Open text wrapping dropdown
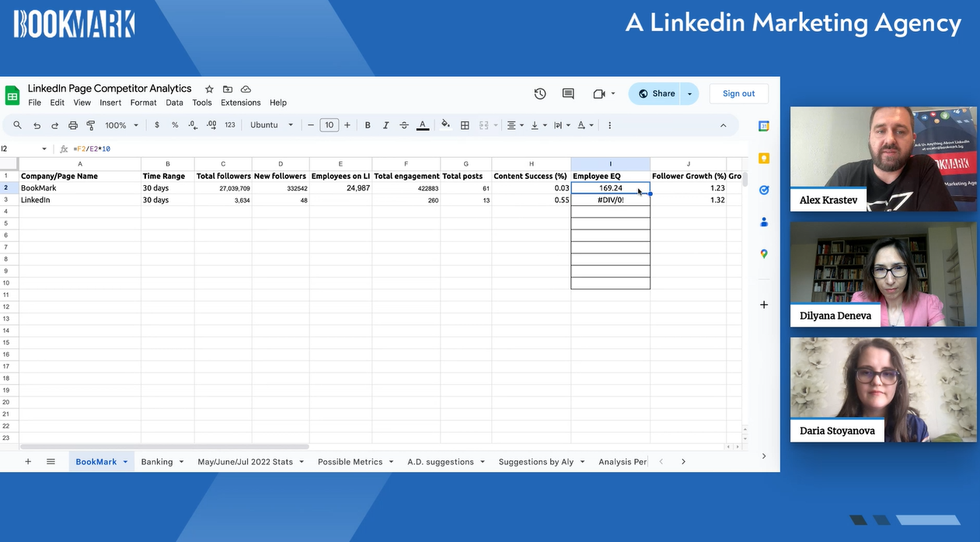The image size is (980, 542). pos(562,125)
